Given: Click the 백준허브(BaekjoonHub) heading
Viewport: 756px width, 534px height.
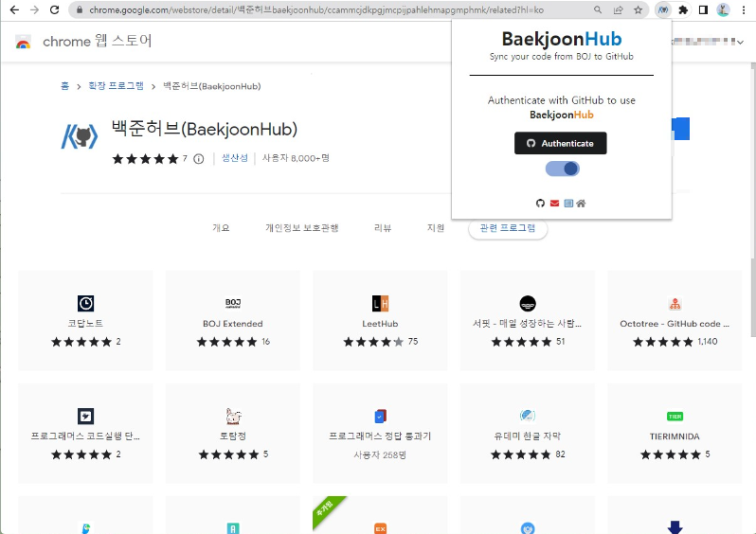Looking at the screenshot, I should [205, 129].
